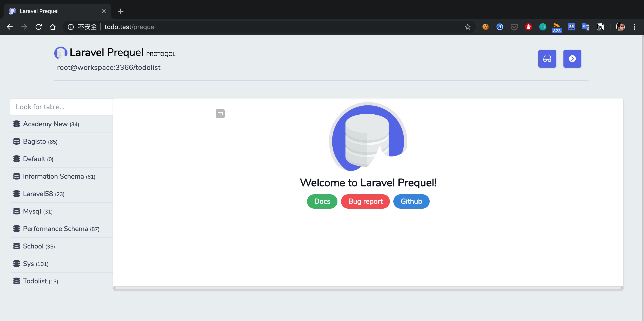Expand the Sys (101) database

62,264
